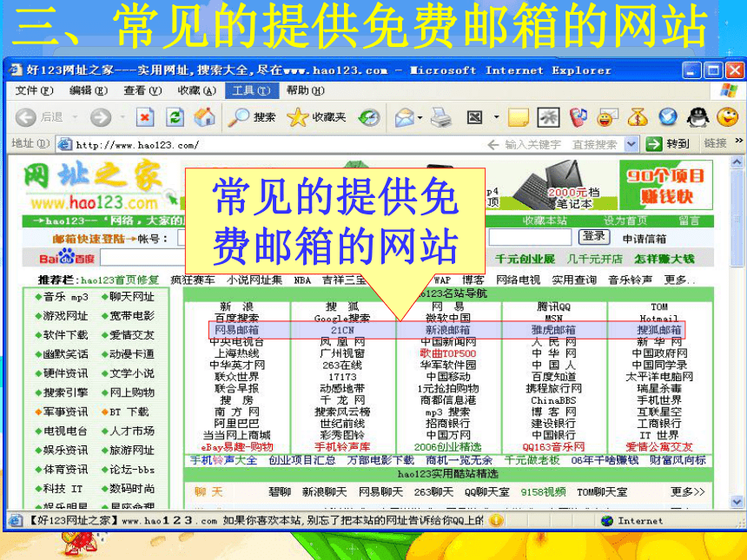Open the 查看(V) menu

[142, 90]
